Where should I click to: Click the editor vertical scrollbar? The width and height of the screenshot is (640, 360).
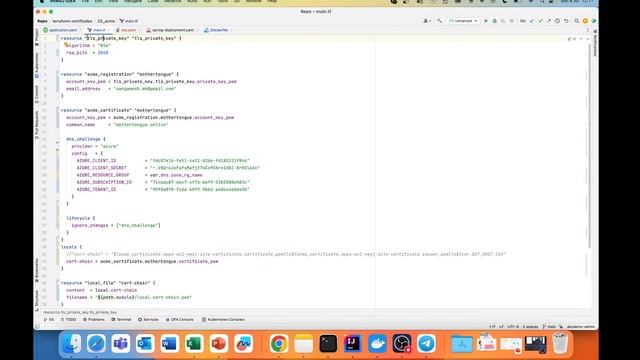(x=590, y=145)
